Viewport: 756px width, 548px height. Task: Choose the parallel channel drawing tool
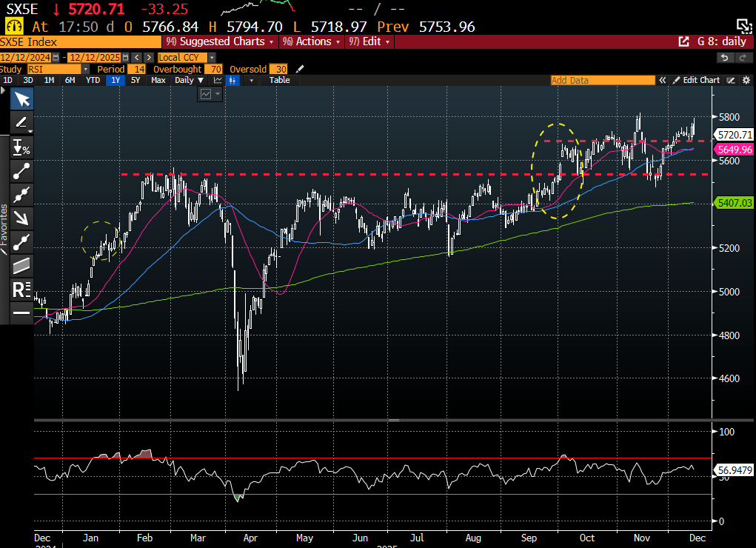click(21, 264)
